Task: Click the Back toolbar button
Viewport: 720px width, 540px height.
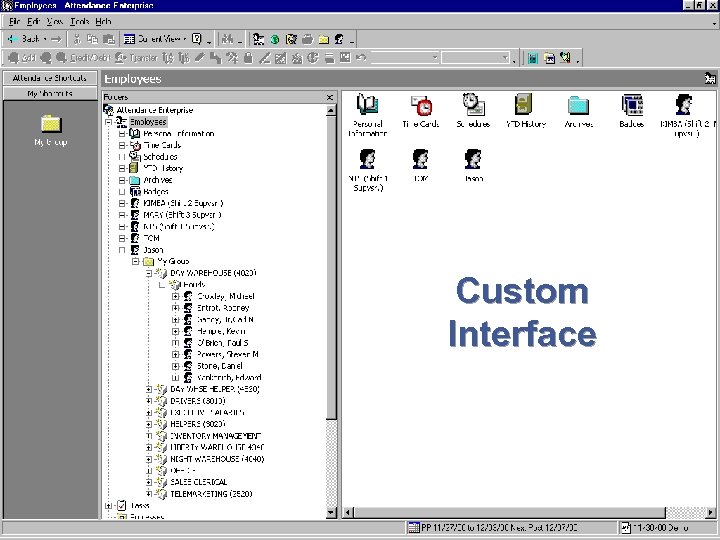Action: coord(26,39)
